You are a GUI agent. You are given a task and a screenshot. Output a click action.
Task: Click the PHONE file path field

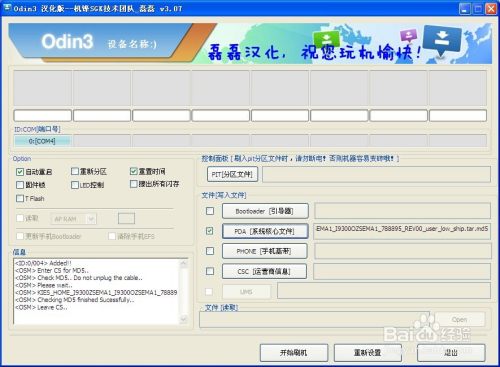pos(403,251)
